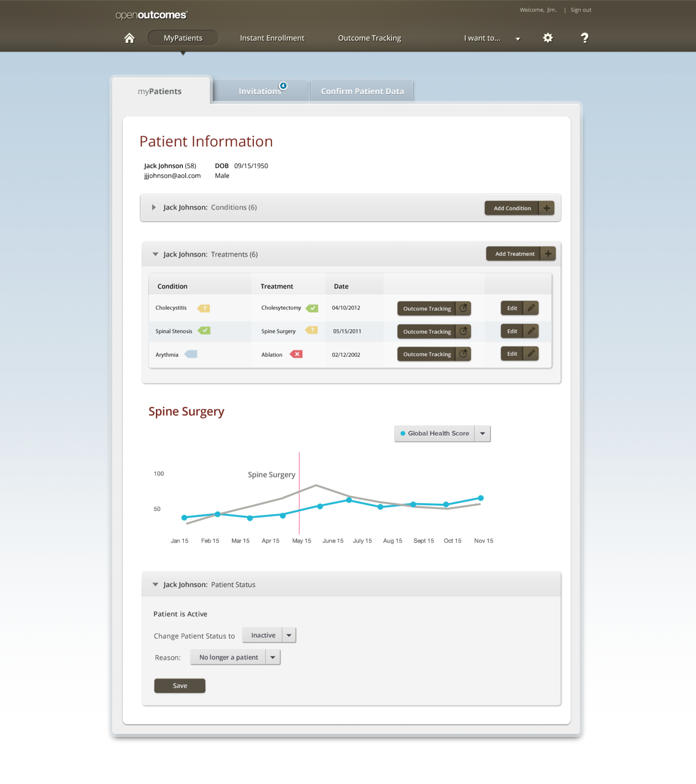
Task: Open settings via the gear icon
Action: (x=548, y=38)
